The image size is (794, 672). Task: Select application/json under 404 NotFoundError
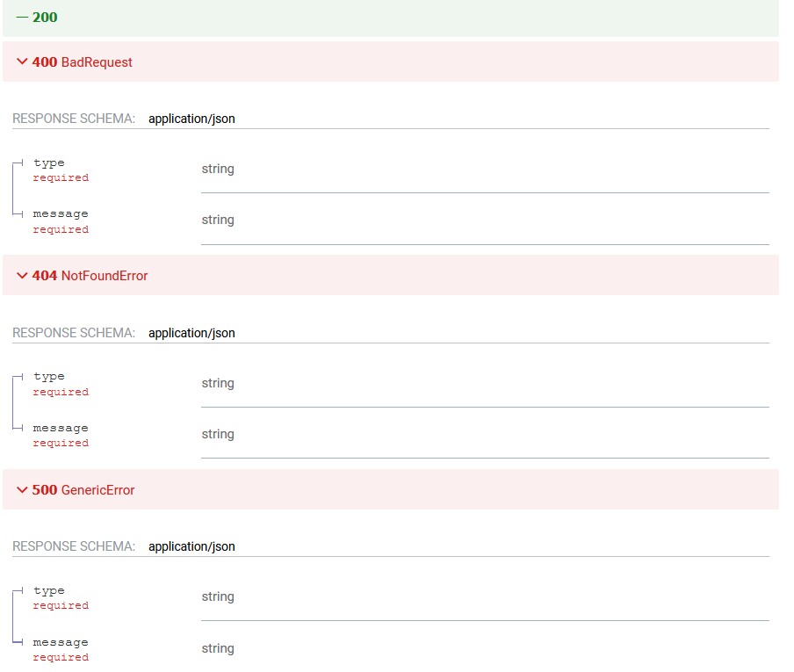point(191,333)
